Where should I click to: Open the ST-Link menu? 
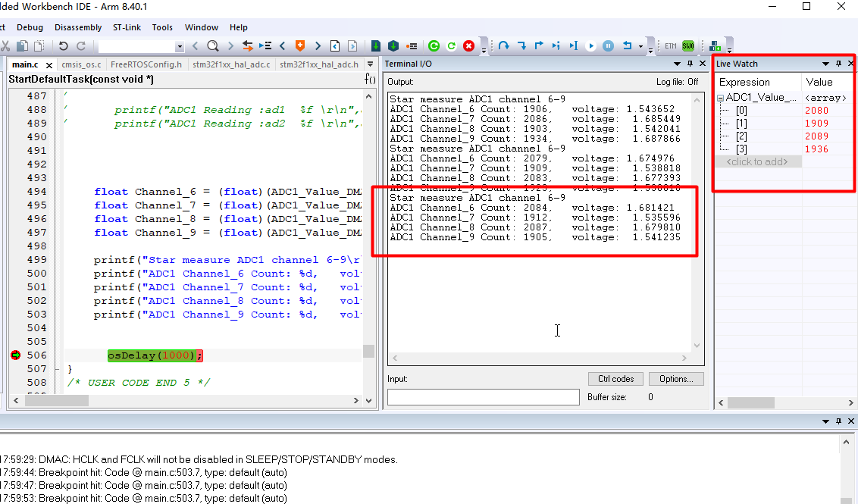coord(127,27)
